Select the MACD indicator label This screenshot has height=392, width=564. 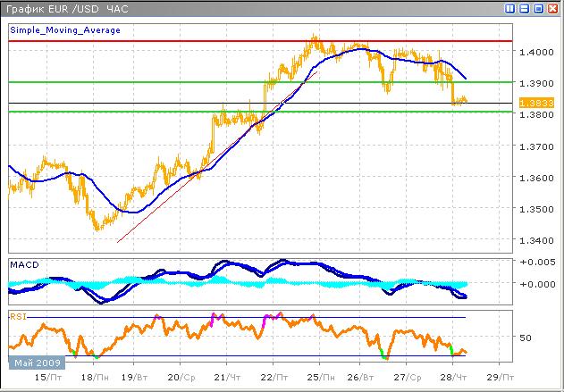24,266
